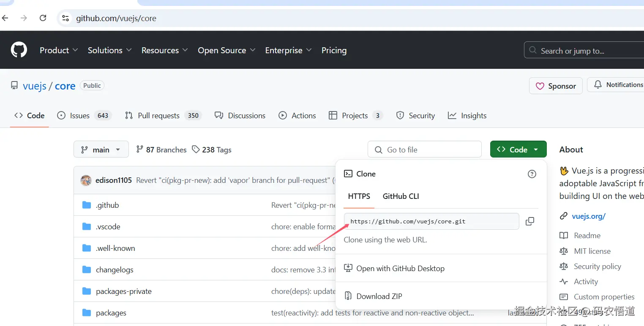Click the 238 Tags link
Screen dimensions: 644x326
click(212, 149)
